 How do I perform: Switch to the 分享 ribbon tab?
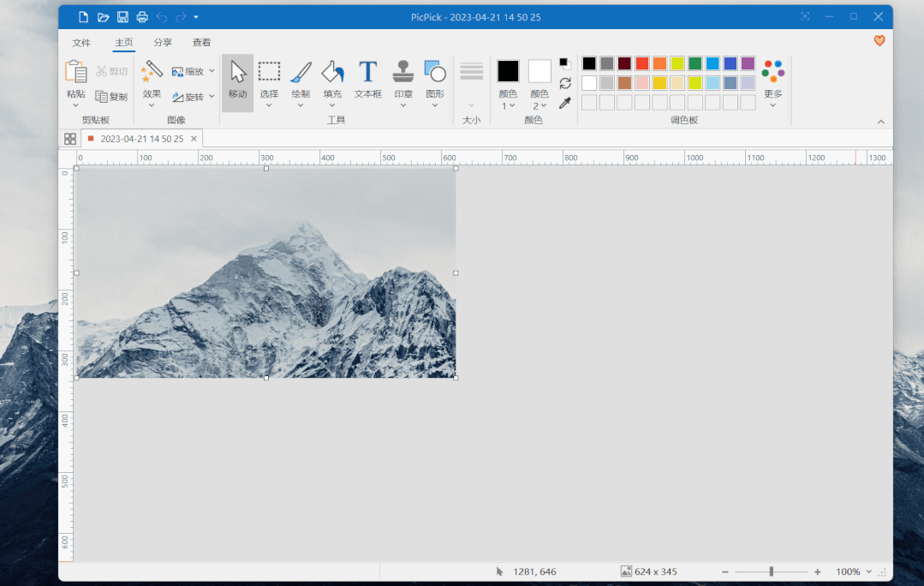click(163, 43)
